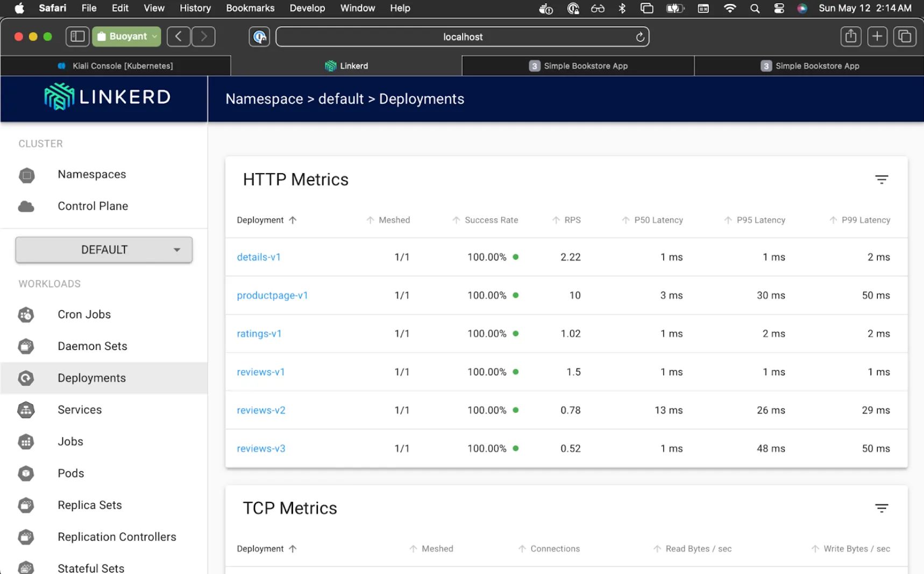
Task: Click the Daemon Sets sidebar icon
Action: pos(26,347)
